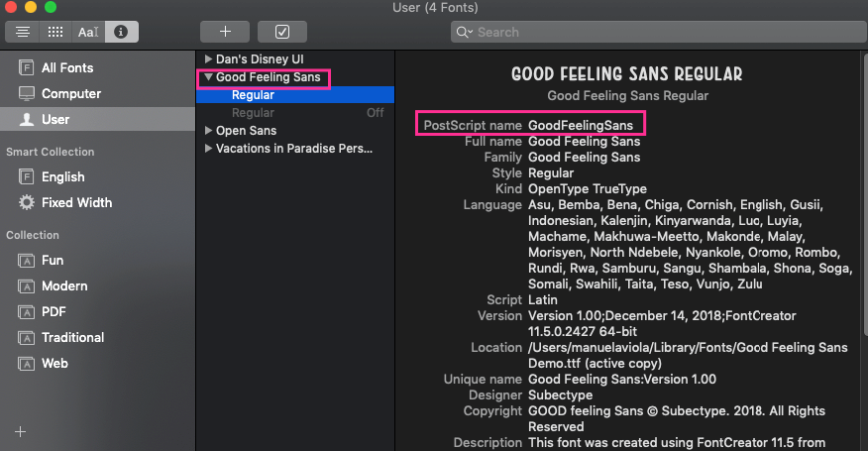
Task: Click the Modern collection icon
Action: tap(26, 285)
